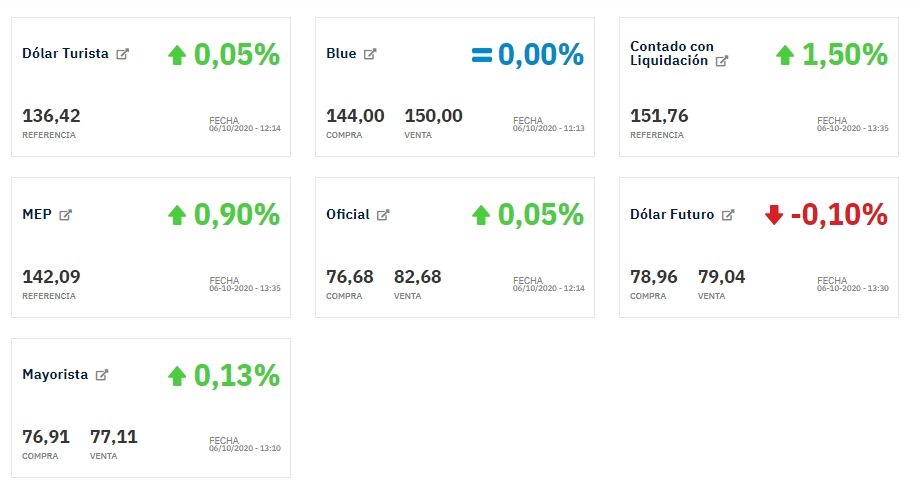Click the blue equals sign on Blue card
The image size is (920, 495).
point(482,55)
